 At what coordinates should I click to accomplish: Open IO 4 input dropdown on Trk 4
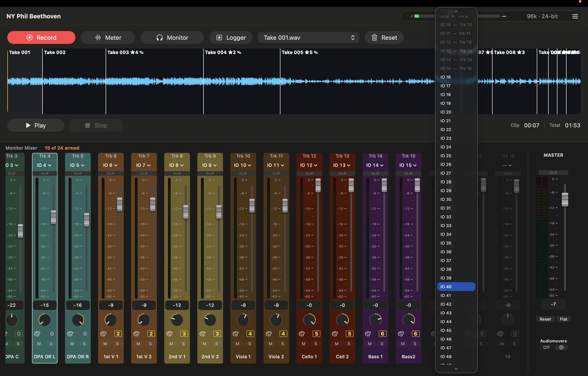click(x=44, y=165)
